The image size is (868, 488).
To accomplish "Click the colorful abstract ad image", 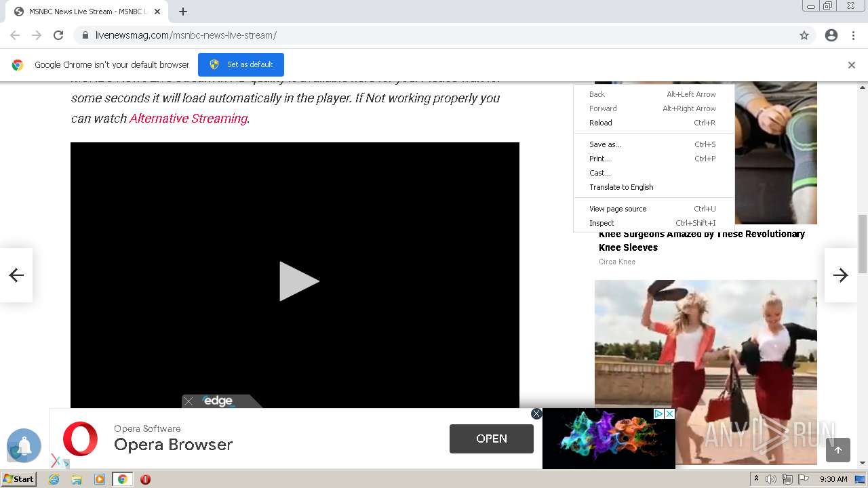I will pos(609,439).
